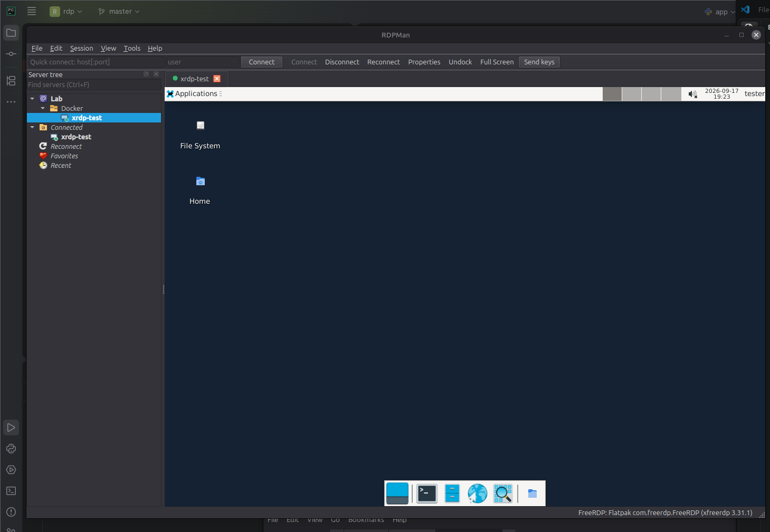Viewport: 770px width, 532px height.
Task: Click the Home folder desktop icon
Action: pyautogui.click(x=200, y=191)
